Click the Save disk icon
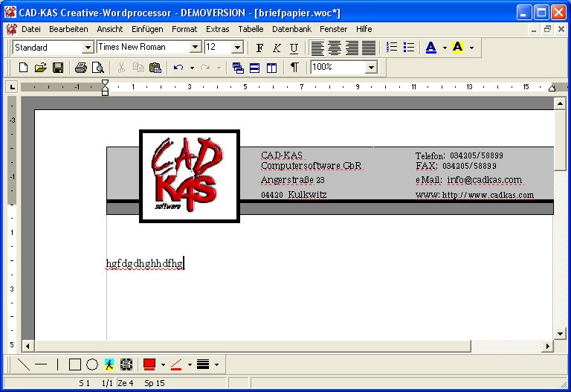The height and width of the screenshot is (392, 571). pyautogui.click(x=57, y=68)
